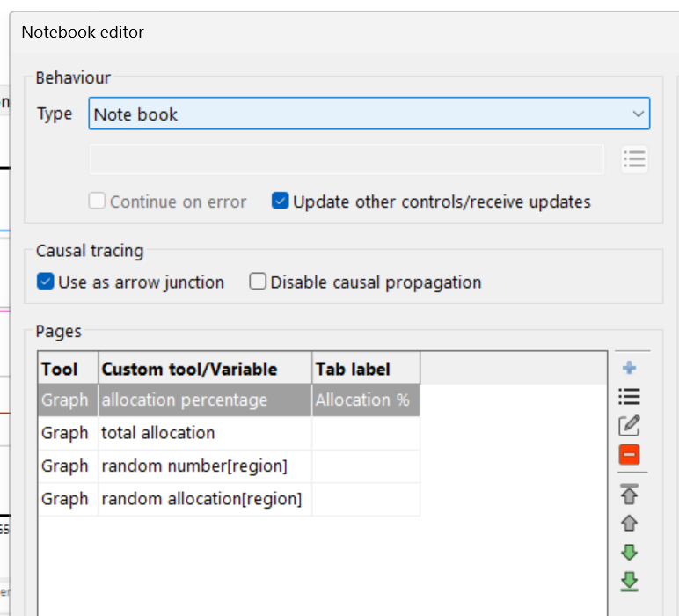Click the Tab label column header
The height and width of the screenshot is (616, 679).
click(x=366, y=368)
